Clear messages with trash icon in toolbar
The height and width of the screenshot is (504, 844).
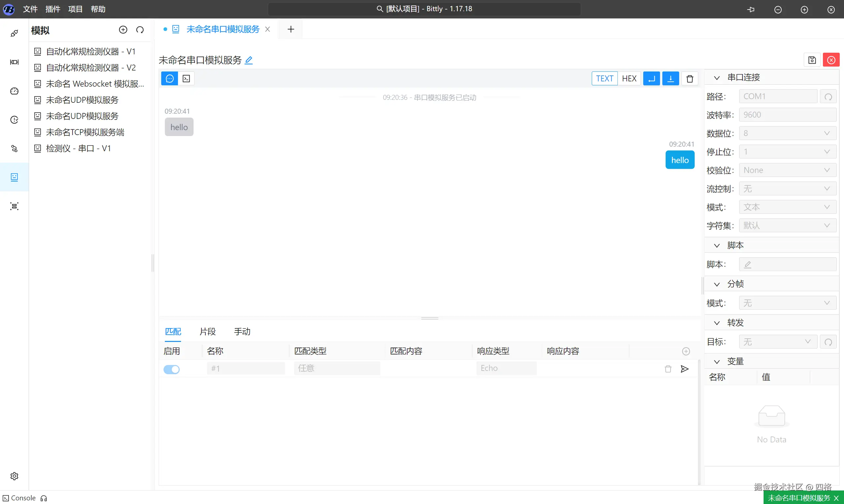689,79
